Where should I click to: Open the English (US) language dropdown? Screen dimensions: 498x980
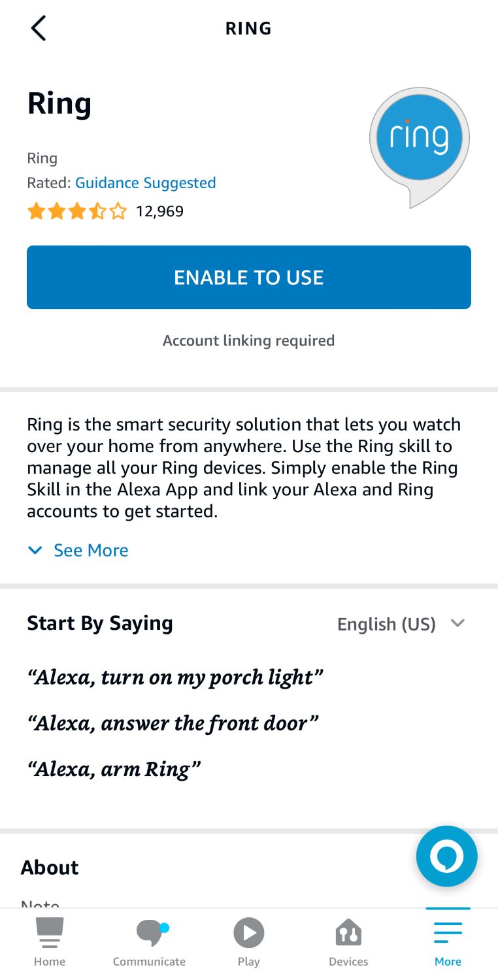tap(402, 623)
